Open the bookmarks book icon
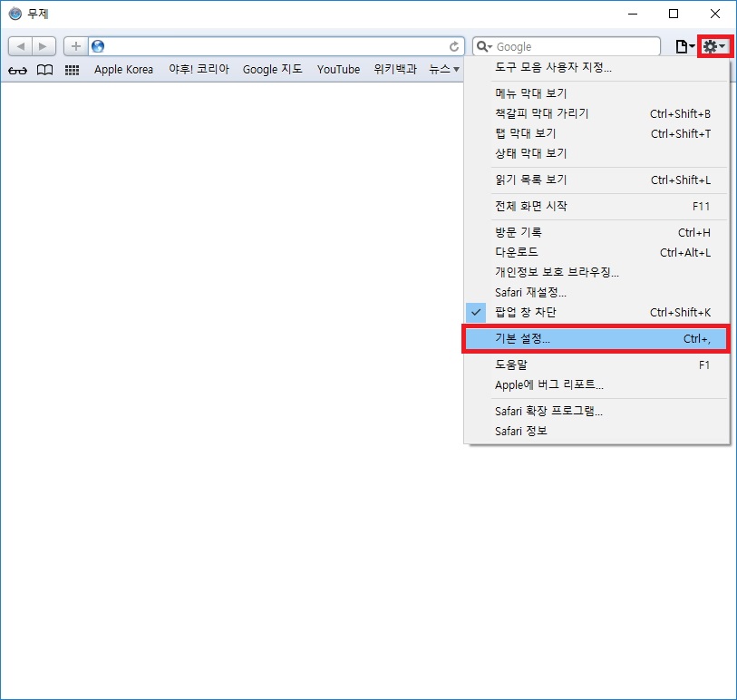Screen dimensions: 737x700 (44, 70)
